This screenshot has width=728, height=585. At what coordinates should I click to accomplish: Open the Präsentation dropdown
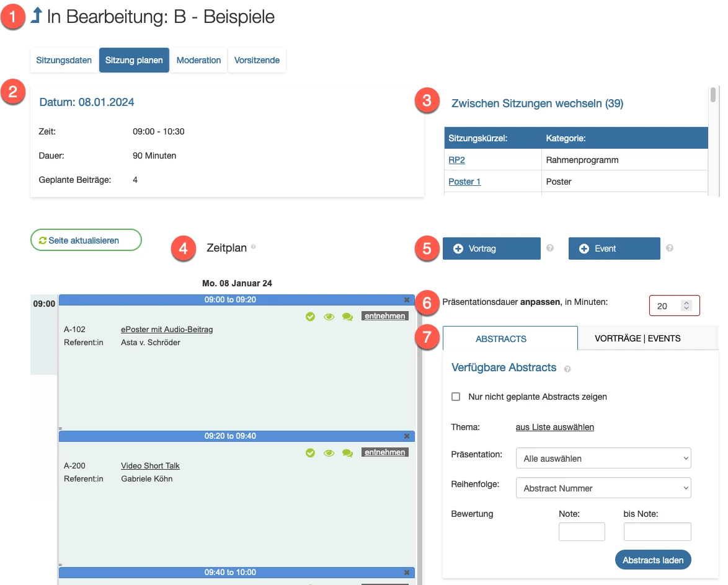(603, 459)
